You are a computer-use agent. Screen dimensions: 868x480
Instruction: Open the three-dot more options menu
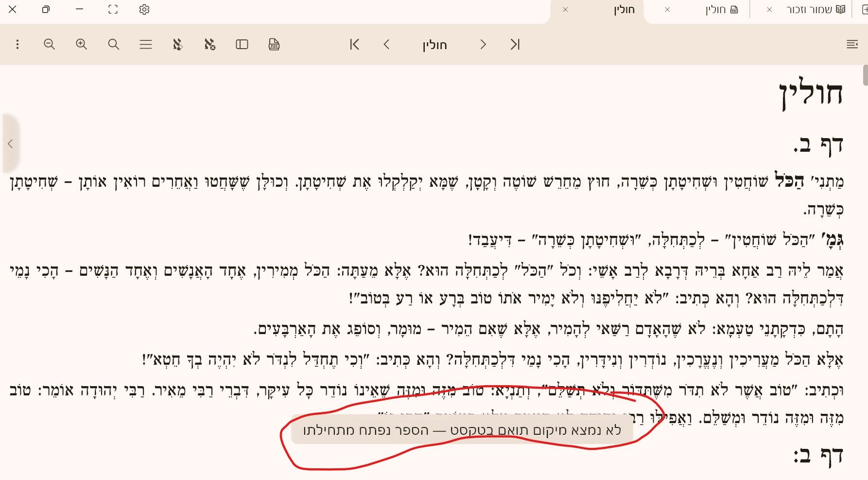(17, 45)
